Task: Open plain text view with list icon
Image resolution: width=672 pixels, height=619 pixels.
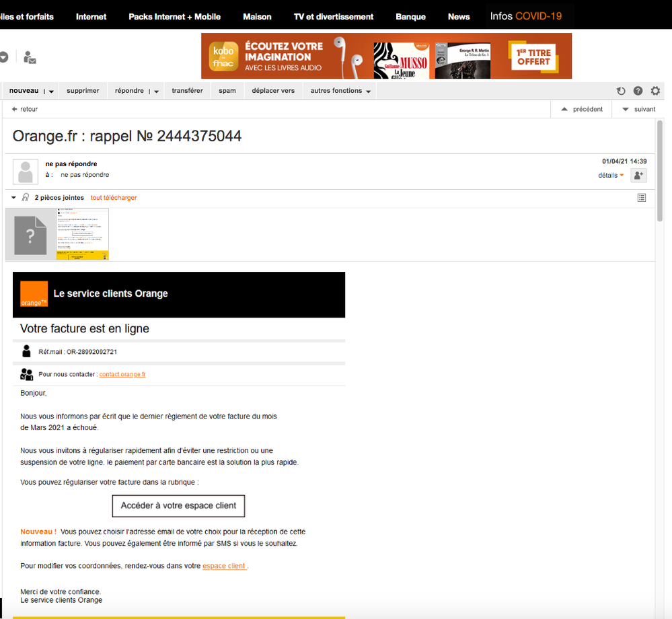Action: coord(641,197)
